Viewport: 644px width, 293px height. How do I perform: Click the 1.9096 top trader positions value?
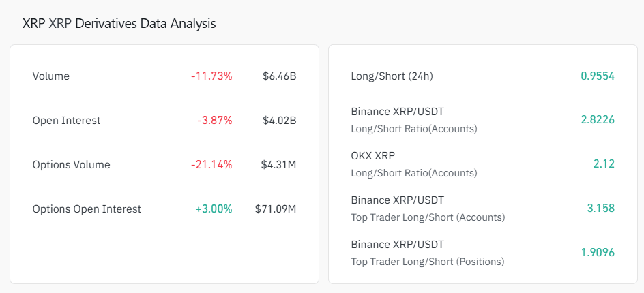(598, 253)
